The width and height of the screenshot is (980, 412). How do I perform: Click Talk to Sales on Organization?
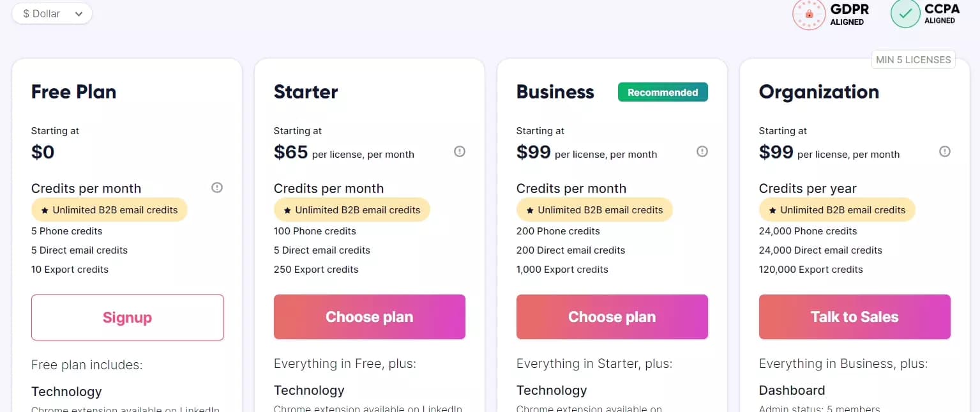pyautogui.click(x=854, y=316)
